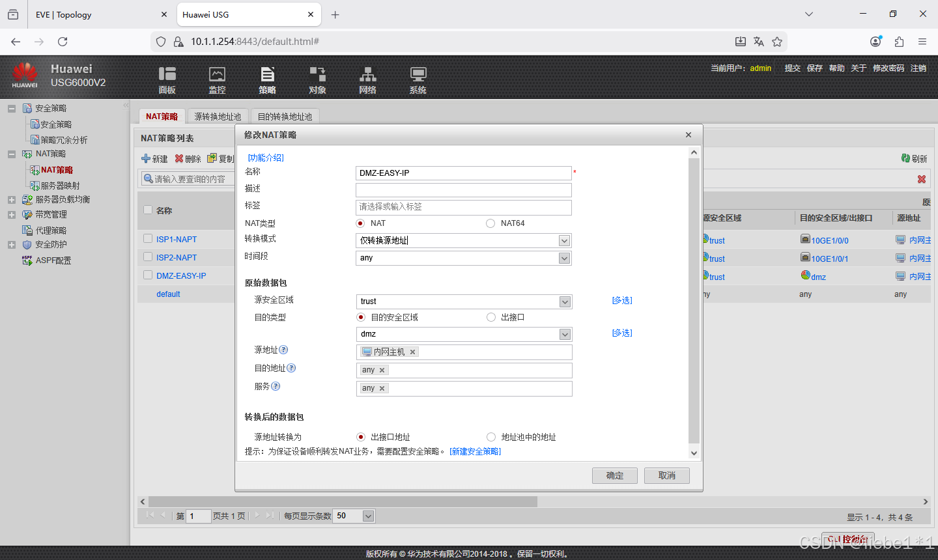Open help for 目的地址 field

(x=291, y=368)
